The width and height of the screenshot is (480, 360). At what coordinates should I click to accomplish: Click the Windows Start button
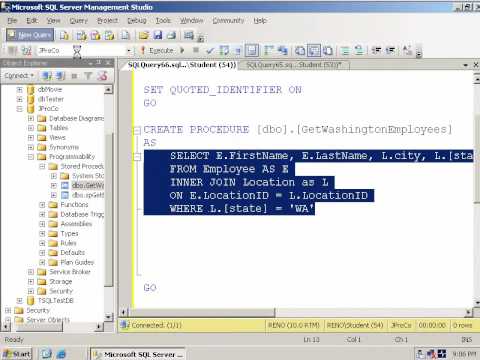pyautogui.click(x=17, y=354)
